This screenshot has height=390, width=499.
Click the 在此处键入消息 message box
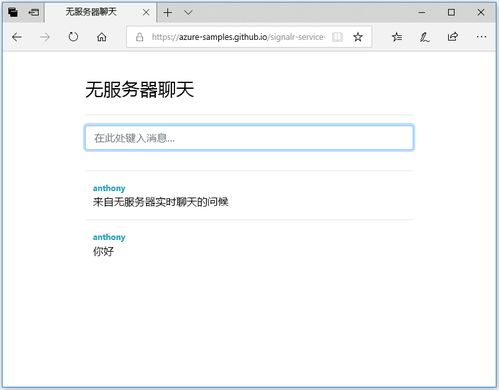click(x=249, y=138)
